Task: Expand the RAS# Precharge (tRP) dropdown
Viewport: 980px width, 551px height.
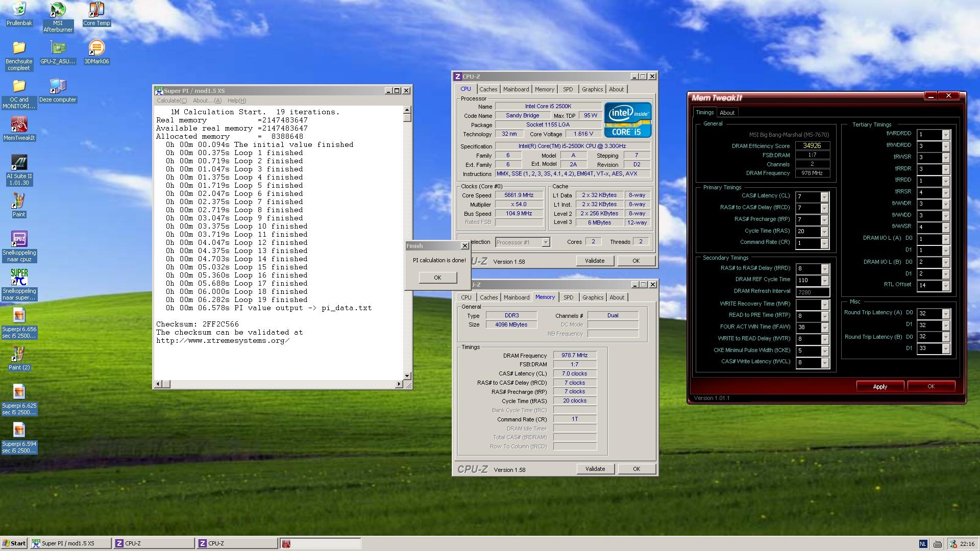Action: (824, 220)
